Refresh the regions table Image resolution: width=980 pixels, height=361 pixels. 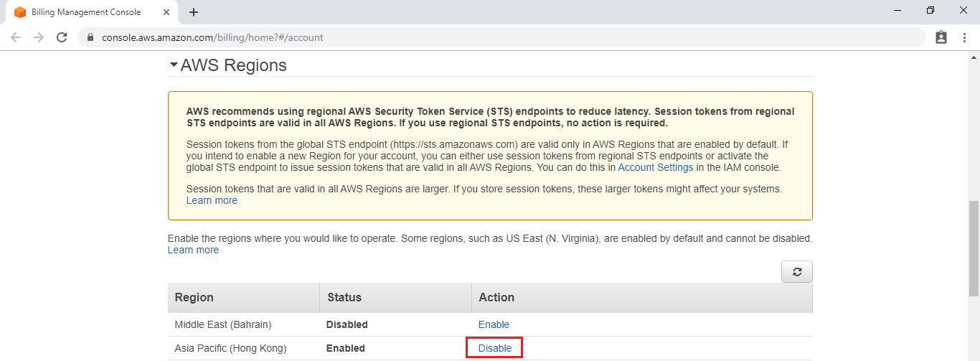point(797,272)
